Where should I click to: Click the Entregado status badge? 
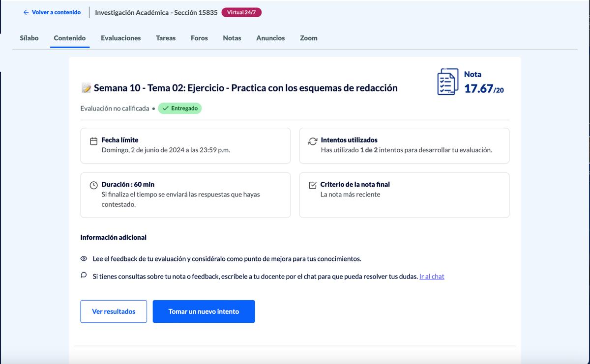pos(180,108)
